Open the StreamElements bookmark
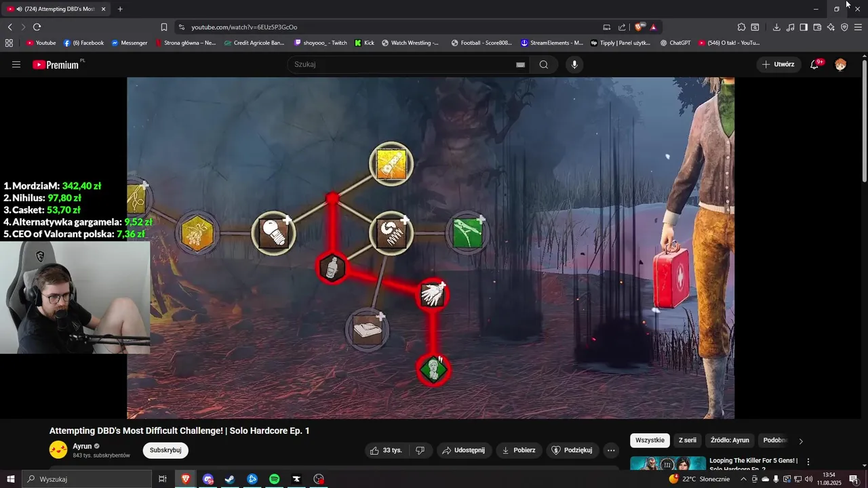 (552, 43)
